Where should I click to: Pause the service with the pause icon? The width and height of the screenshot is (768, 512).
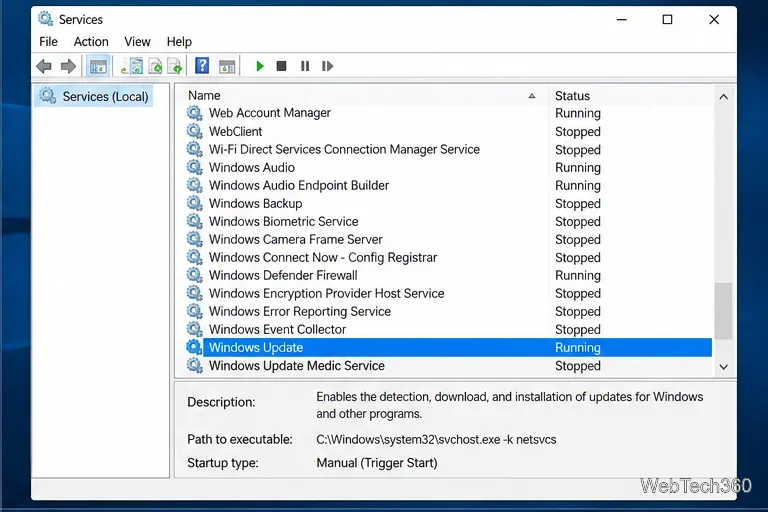pyautogui.click(x=305, y=66)
